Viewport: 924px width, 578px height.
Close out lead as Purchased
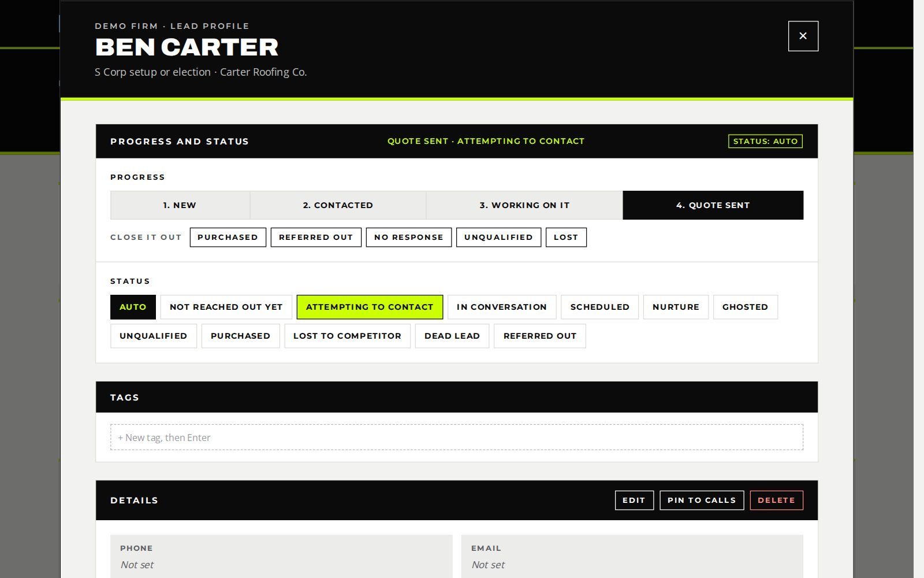tap(228, 237)
